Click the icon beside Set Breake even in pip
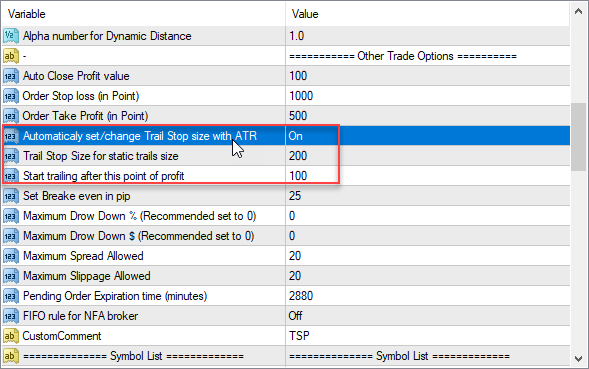Viewport: 589px width, 369px height. click(x=11, y=196)
